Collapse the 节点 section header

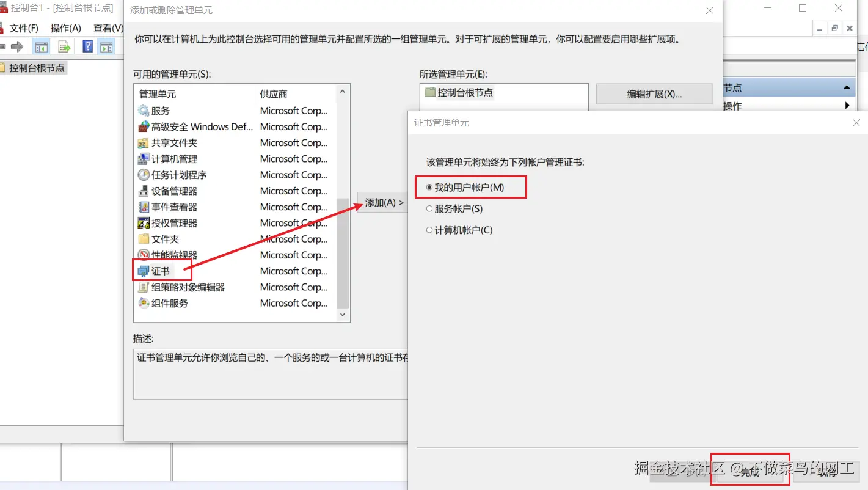[x=847, y=87]
